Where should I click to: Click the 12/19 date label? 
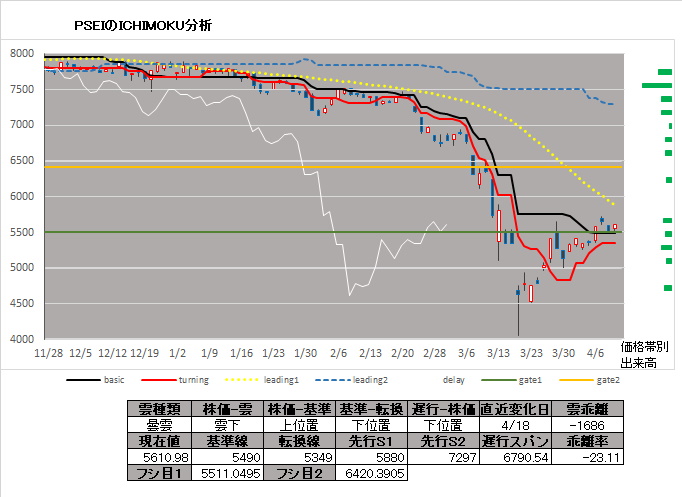coord(145,353)
